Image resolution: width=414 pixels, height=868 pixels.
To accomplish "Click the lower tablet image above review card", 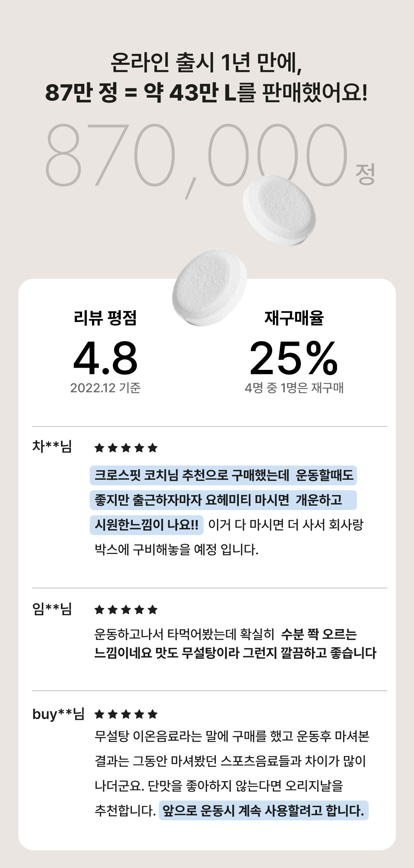I will point(209,288).
